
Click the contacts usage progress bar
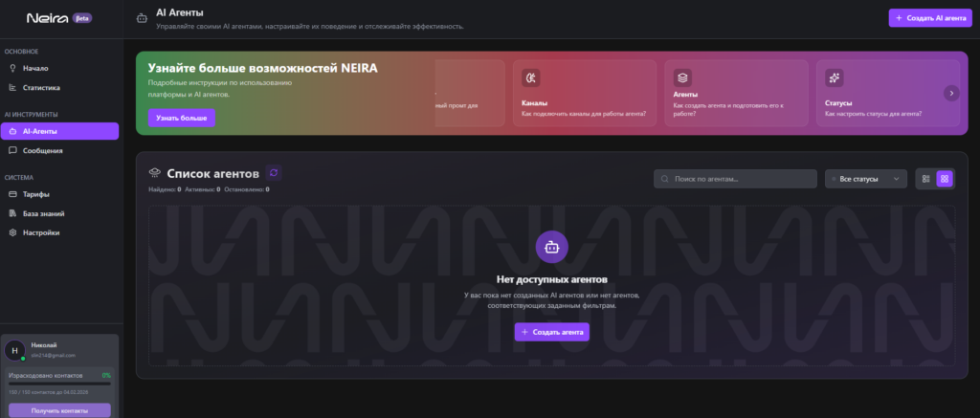click(x=60, y=384)
